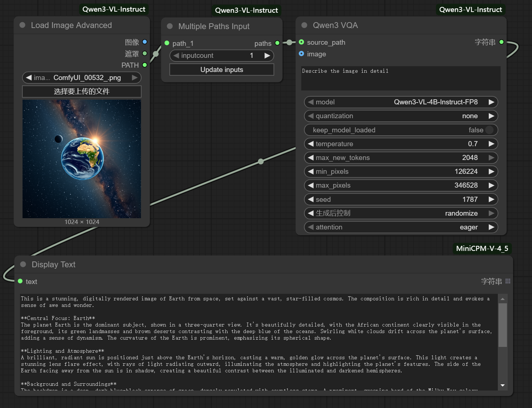532x408 pixels.
Task: Click the 图像 output socket on Load Image Advanced
Action: click(144, 42)
